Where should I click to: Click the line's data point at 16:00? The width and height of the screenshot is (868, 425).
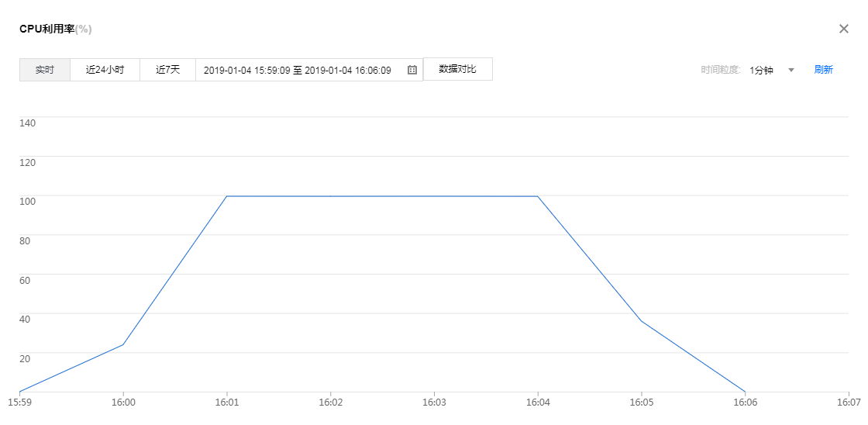point(123,344)
